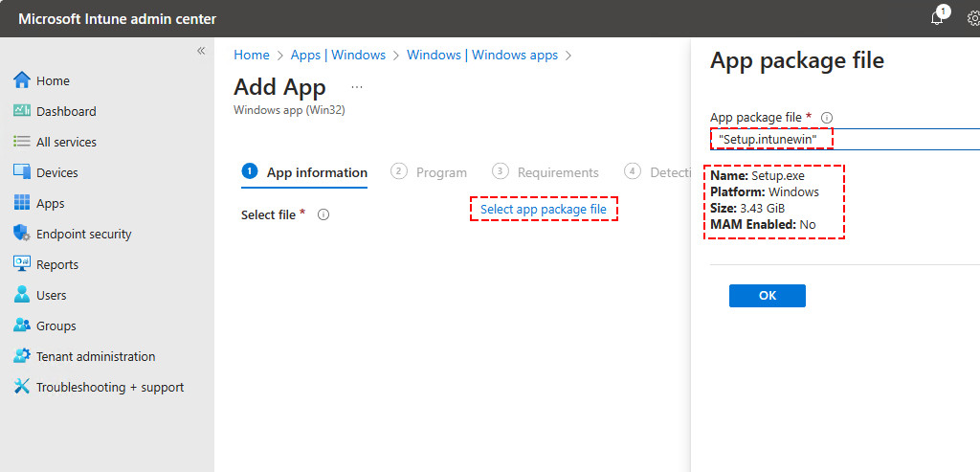The image size is (980, 472).
Task: Click the Endpoint security shield icon
Action: 22,234
